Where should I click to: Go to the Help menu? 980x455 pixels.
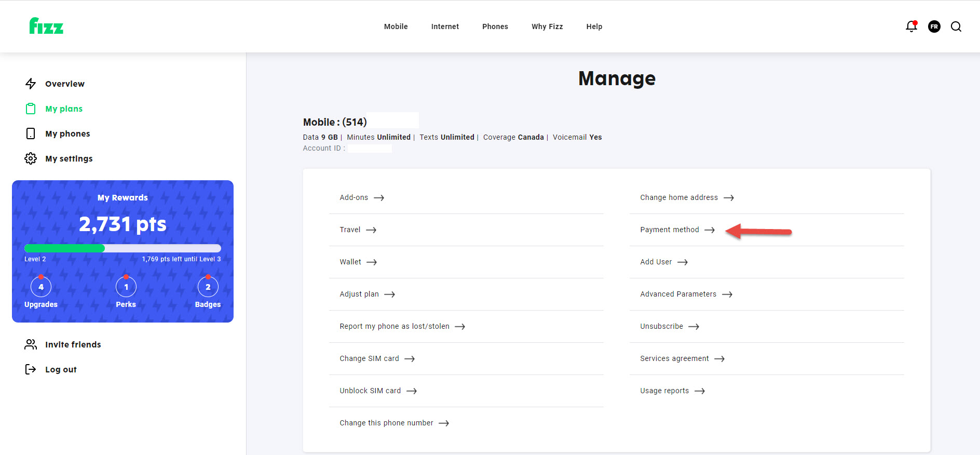(594, 26)
